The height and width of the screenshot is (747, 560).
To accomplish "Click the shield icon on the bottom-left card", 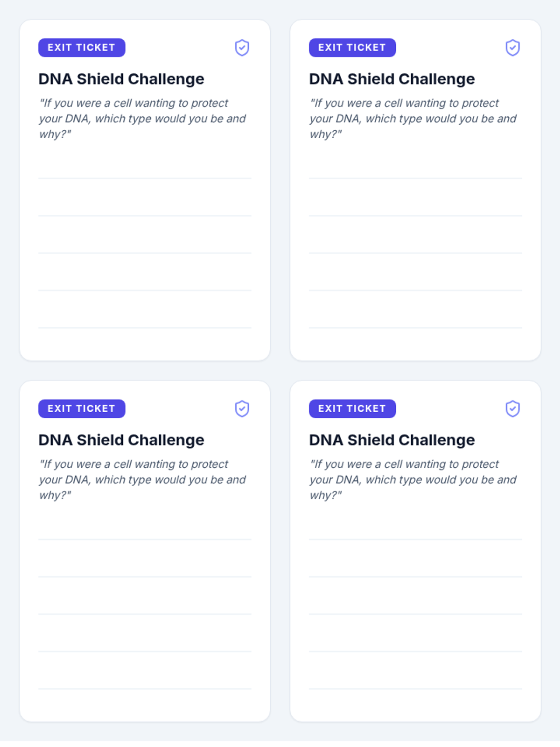I will point(242,409).
